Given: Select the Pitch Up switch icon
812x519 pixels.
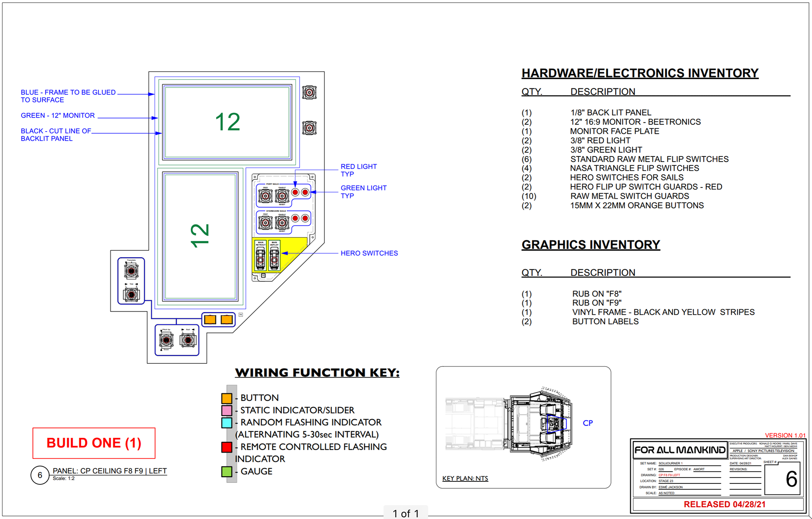Looking at the screenshot, I should (166, 340).
